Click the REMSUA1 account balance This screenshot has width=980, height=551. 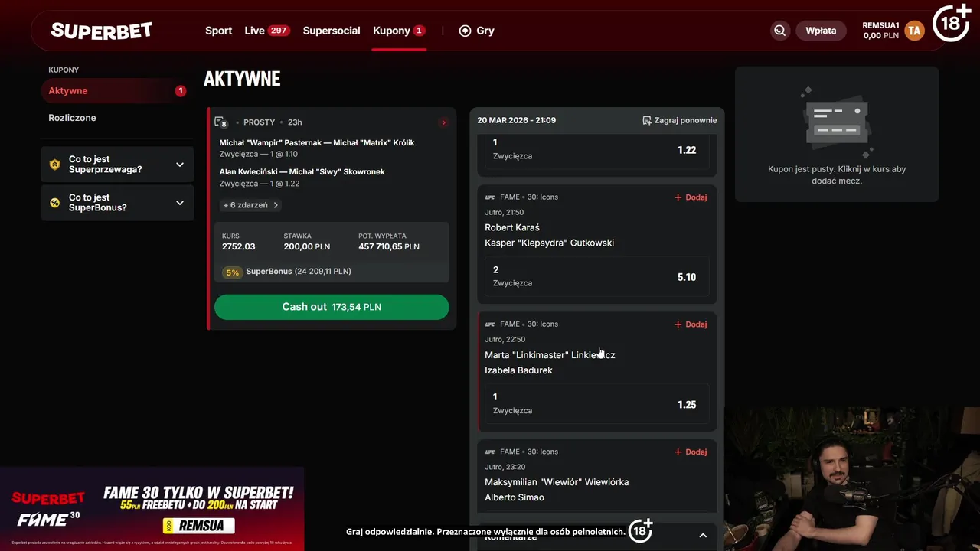[880, 31]
